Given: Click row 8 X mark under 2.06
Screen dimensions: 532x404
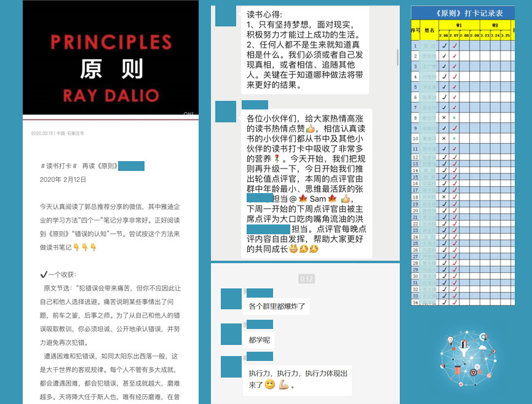Looking at the screenshot, I should [444, 117].
